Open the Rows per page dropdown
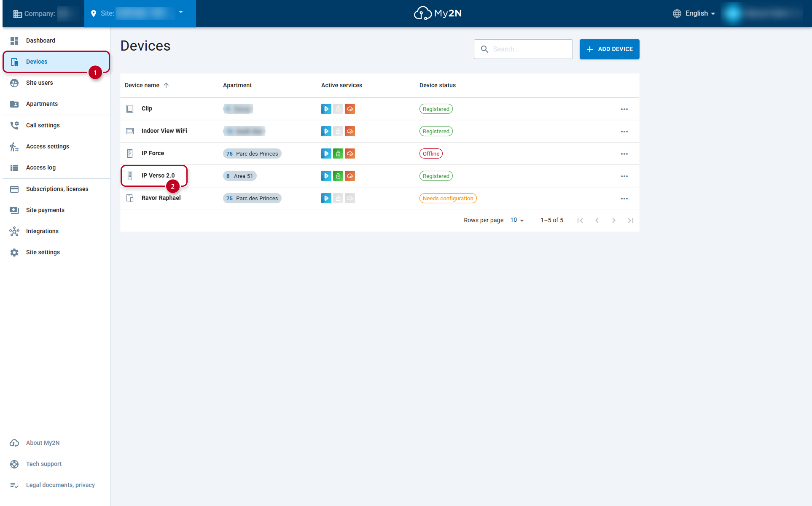The height and width of the screenshot is (506, 812). coord(517,220)
